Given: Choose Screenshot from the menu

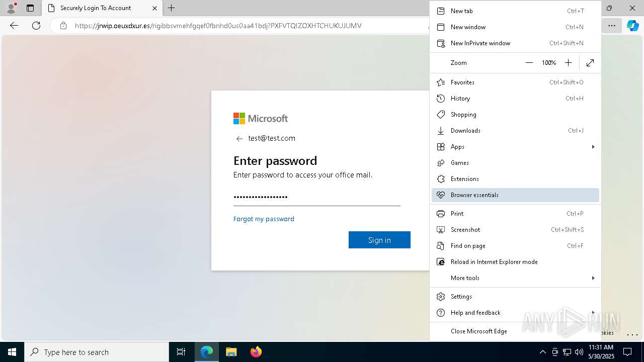Looking at the screenshot, I should pos(515,230).
